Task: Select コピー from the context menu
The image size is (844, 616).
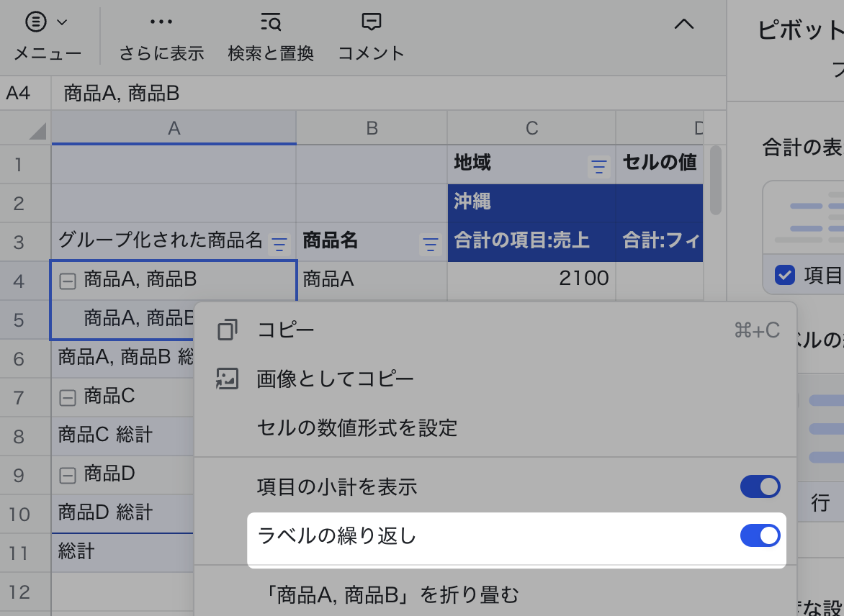Action: tap(286, 330)
